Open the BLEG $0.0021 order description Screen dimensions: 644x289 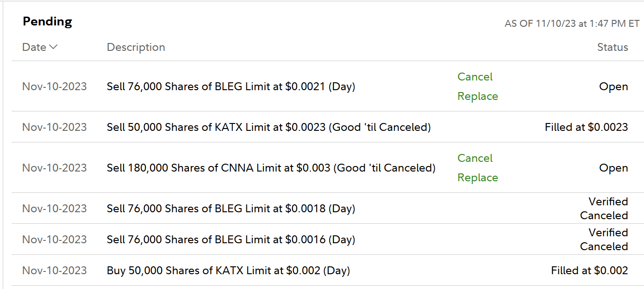point(231,86)
